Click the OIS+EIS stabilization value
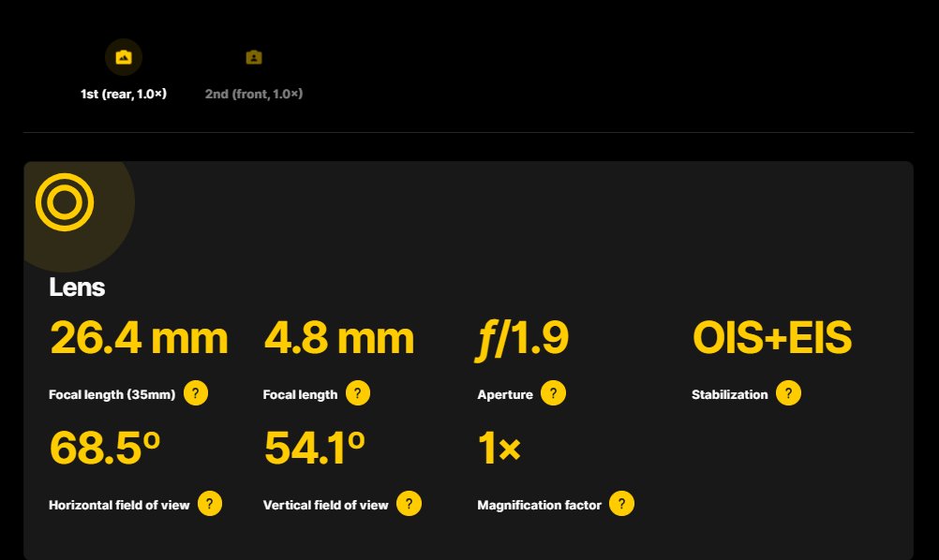The image size is (939, 560). 772,338
